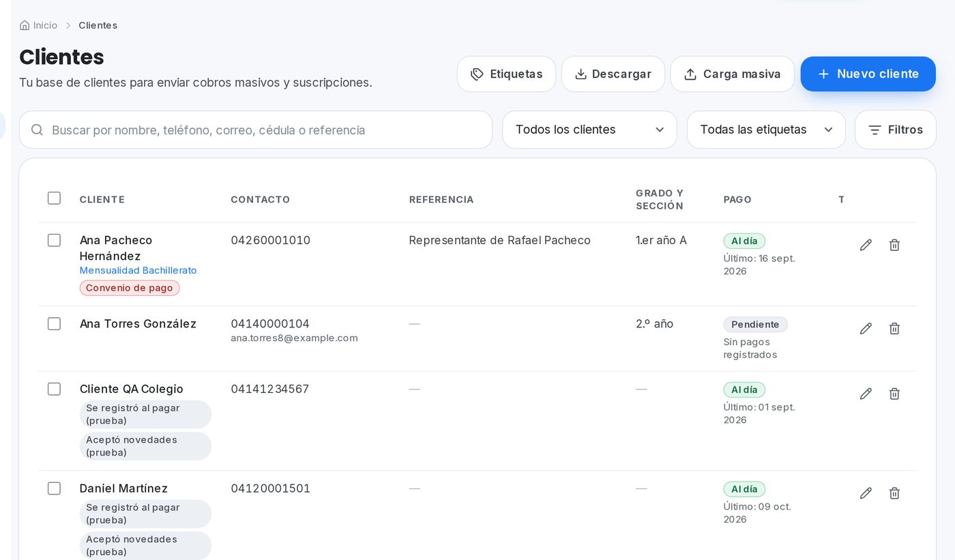Click the Daniel Martínez name

[123, 488]
